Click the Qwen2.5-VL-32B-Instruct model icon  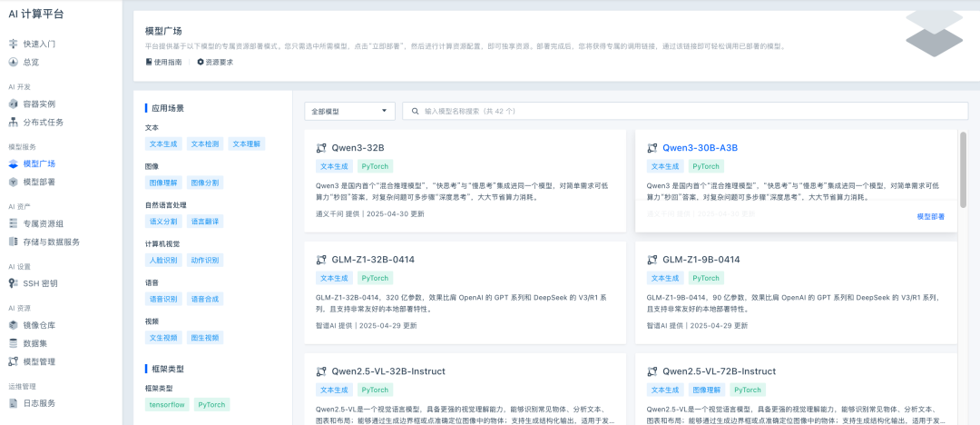[321, 371]
